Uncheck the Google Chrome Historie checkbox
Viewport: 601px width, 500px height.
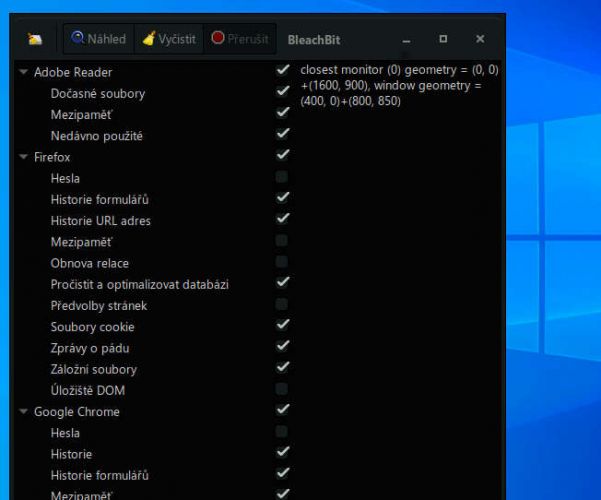point(283,452)
